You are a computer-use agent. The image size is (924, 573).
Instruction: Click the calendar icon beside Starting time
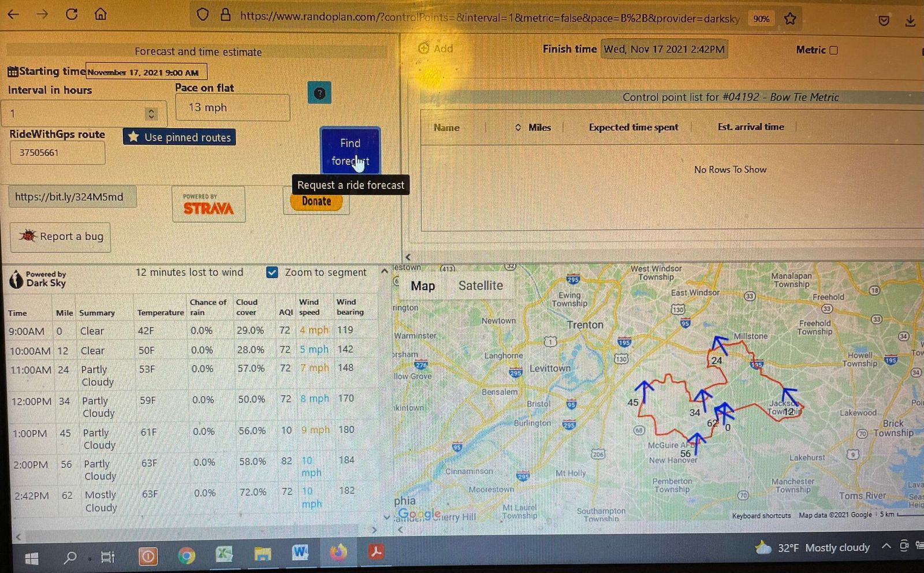13,72
